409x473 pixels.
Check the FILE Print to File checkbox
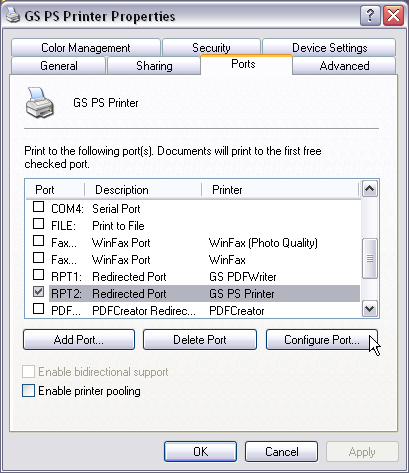click(x=38, y=224)
